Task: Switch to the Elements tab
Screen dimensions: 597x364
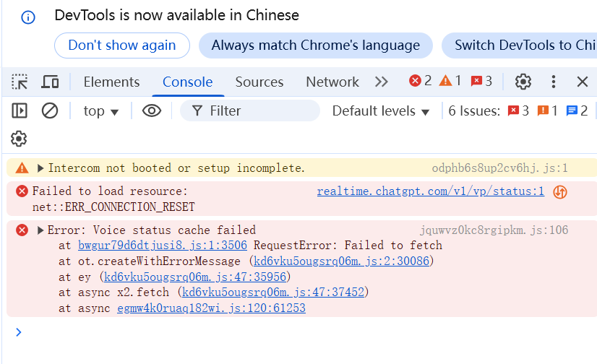Action: click(111, 82)
